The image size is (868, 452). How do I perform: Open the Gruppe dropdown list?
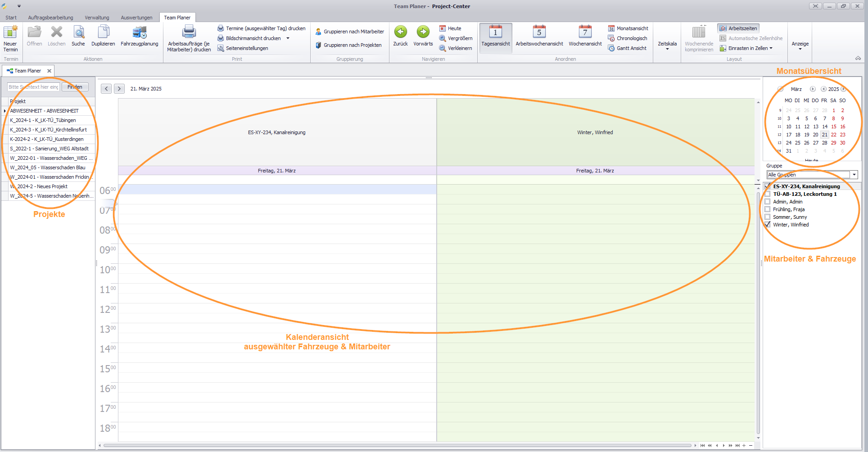point(854,175)
